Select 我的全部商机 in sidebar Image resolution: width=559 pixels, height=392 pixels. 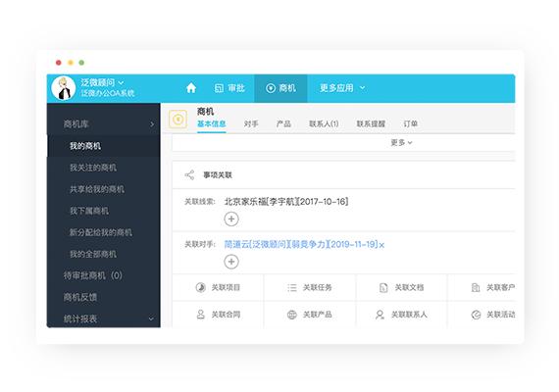click(93, 254)
